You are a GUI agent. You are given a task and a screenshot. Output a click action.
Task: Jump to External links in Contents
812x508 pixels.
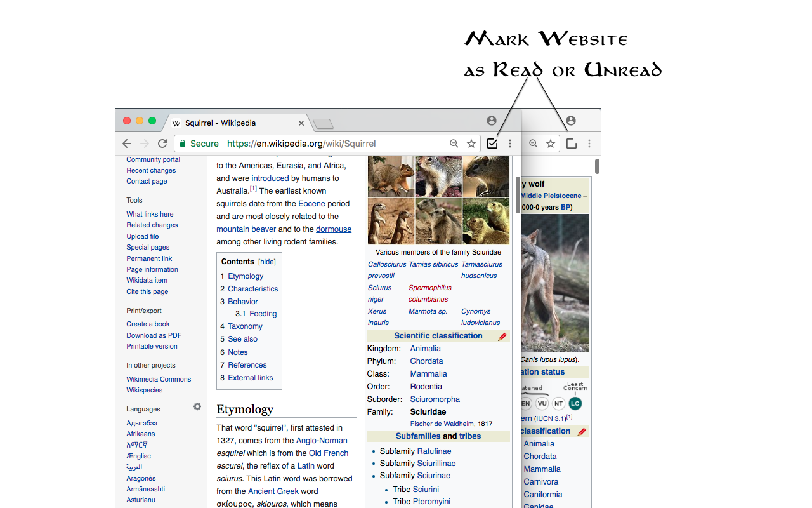tap(251, 378)
